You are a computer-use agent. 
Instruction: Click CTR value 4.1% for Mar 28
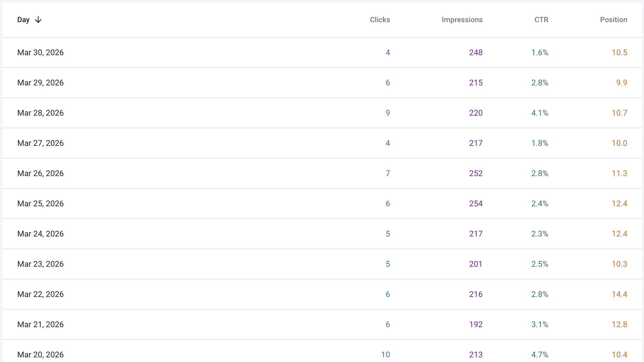[x=540, y=113]
